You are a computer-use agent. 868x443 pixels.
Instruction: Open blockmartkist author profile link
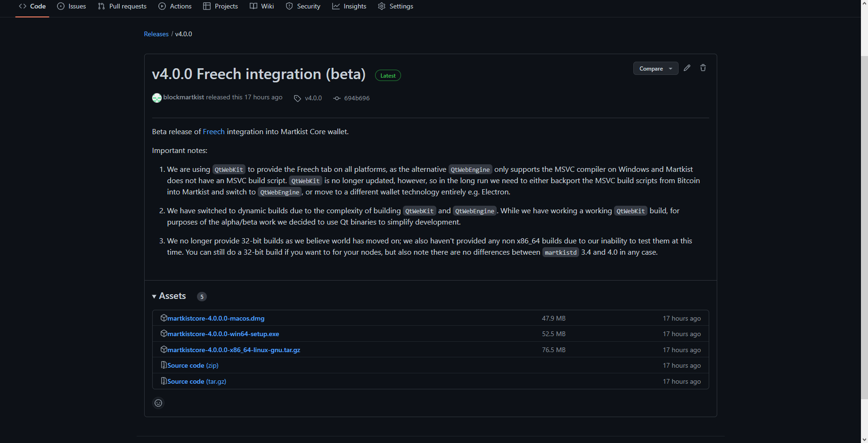(x=184, y=97)
